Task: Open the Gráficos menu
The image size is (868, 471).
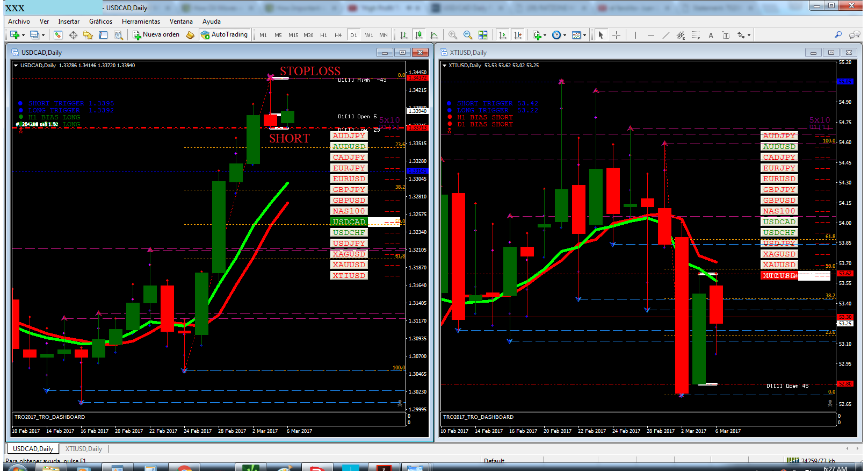Action: tap(101, 22)
